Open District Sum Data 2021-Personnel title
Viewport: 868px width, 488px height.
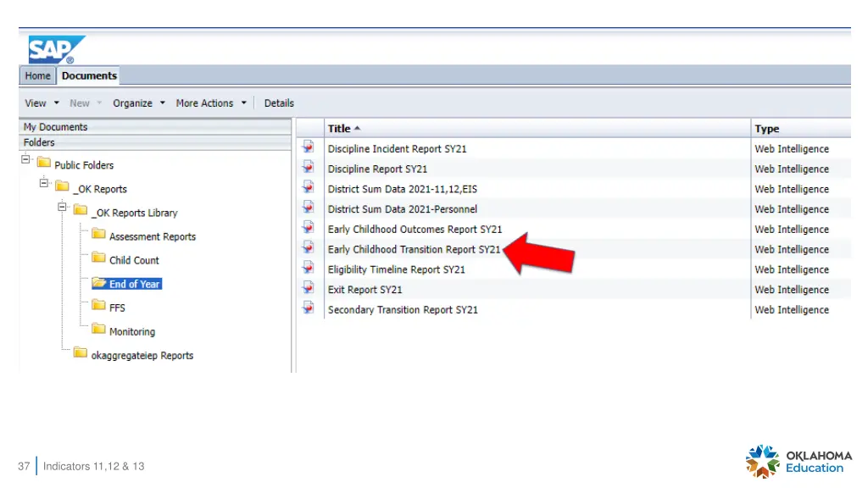pos(403,209)
